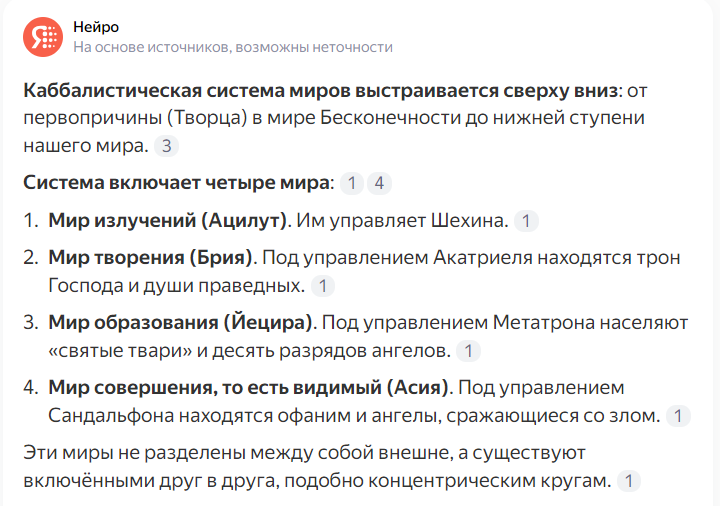Click the closing paragraph starting 'Эти миры'
Screen dimensions: 720x506
(317, 467)
